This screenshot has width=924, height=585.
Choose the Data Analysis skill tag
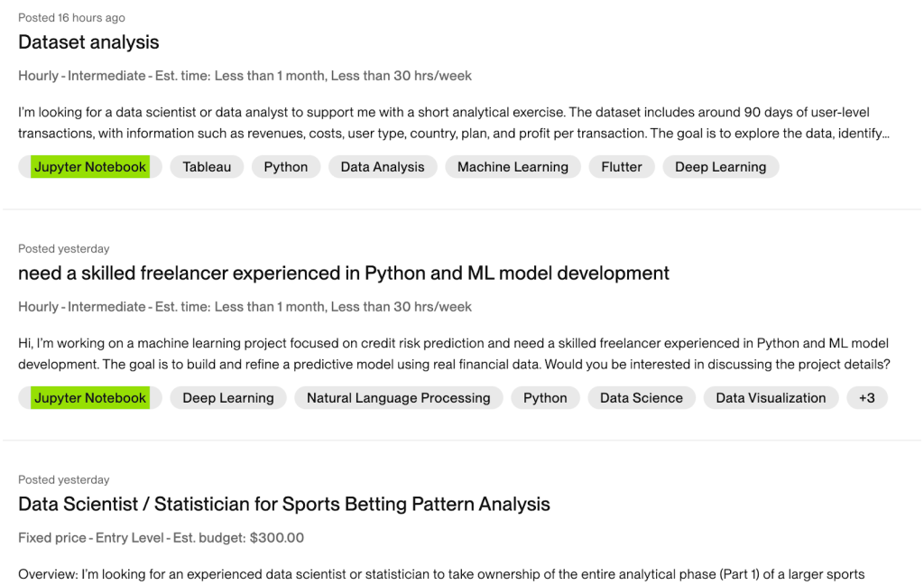(x=383, y=167)
